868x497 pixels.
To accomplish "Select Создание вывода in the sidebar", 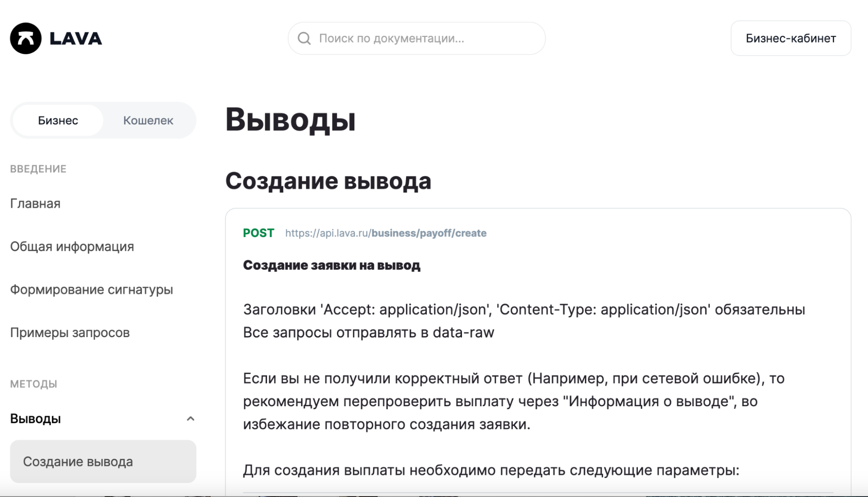I will pos(78,461).
